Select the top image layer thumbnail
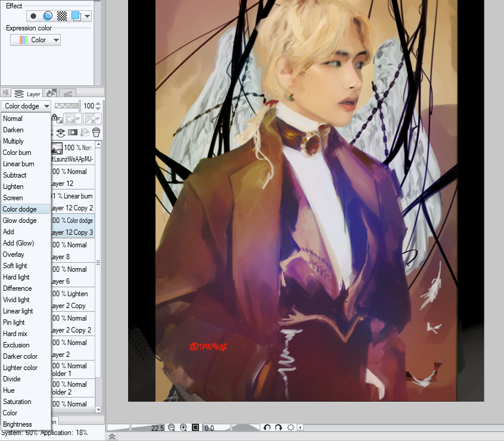Image resolution: width=504 pixels, height=441 pixels. pyautogui.click(x=57, y=148)
